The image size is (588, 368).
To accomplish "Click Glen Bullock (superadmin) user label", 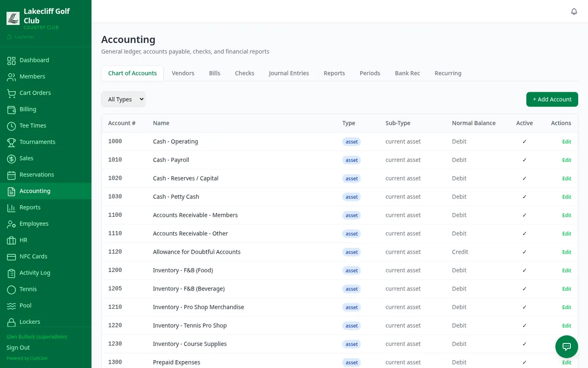I will [37, 337].
